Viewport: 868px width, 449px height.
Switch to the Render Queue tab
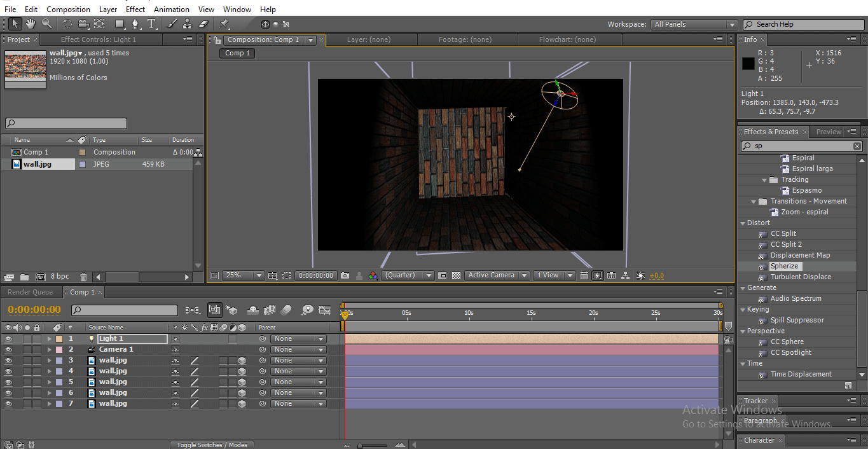click(30, 292)
